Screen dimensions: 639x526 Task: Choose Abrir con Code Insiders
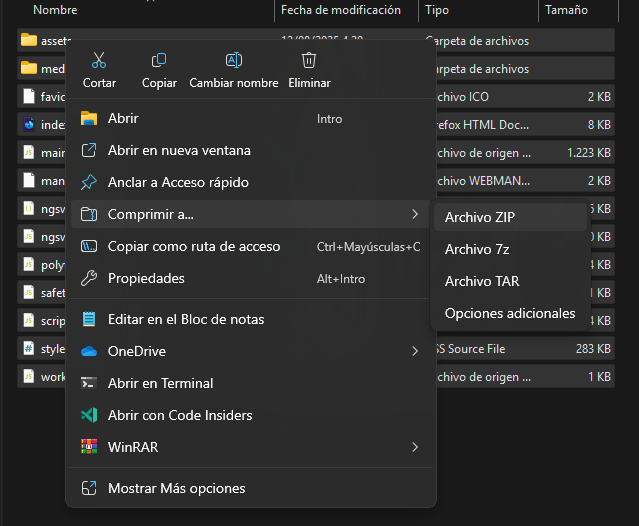coord(180,415)
